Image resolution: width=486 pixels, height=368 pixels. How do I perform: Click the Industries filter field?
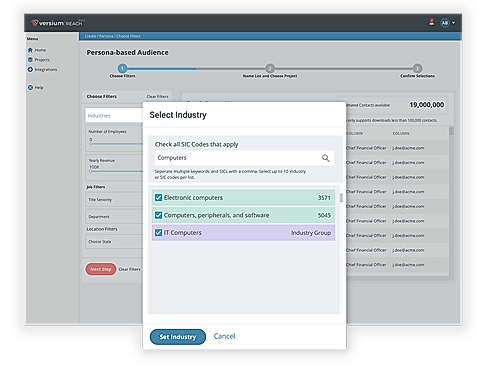pyautogui.click(x=114, y=115)
